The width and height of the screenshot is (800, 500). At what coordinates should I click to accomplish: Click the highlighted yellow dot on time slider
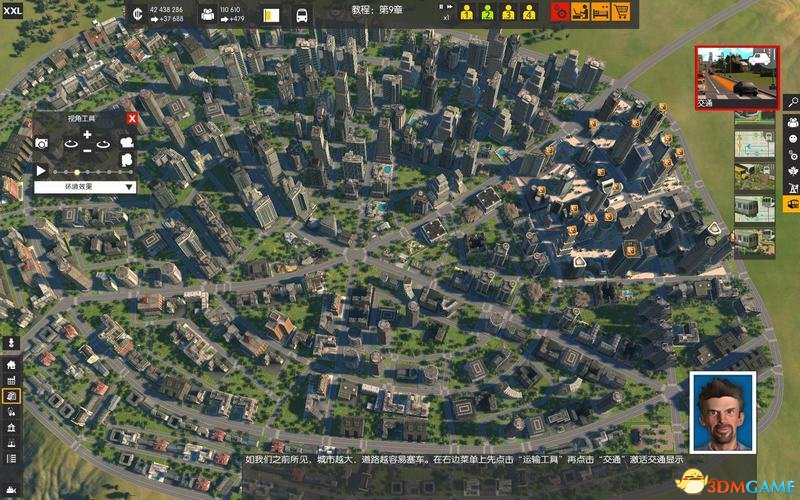coord(77,172)
